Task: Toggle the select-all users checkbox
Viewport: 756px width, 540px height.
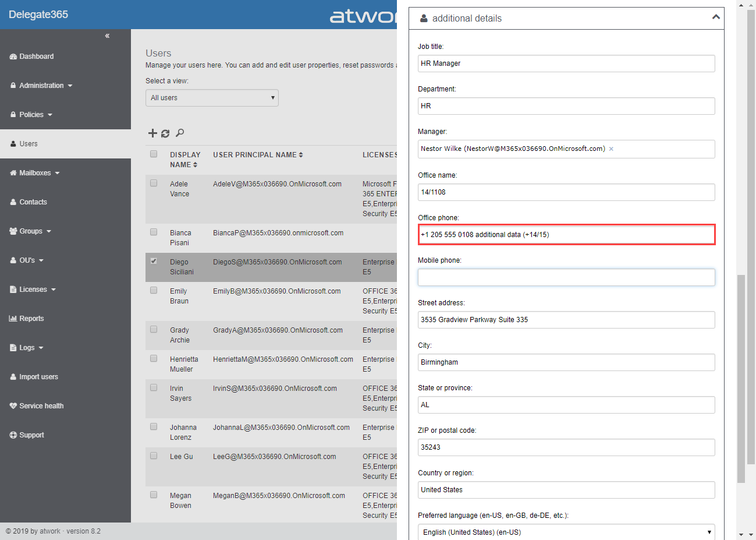Action: (154, 154)
